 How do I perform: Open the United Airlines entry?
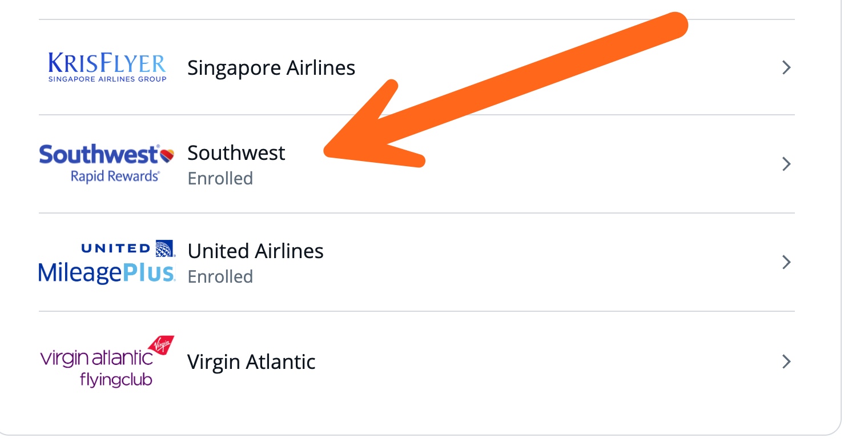pyautogui.click(x=255, y=251)
